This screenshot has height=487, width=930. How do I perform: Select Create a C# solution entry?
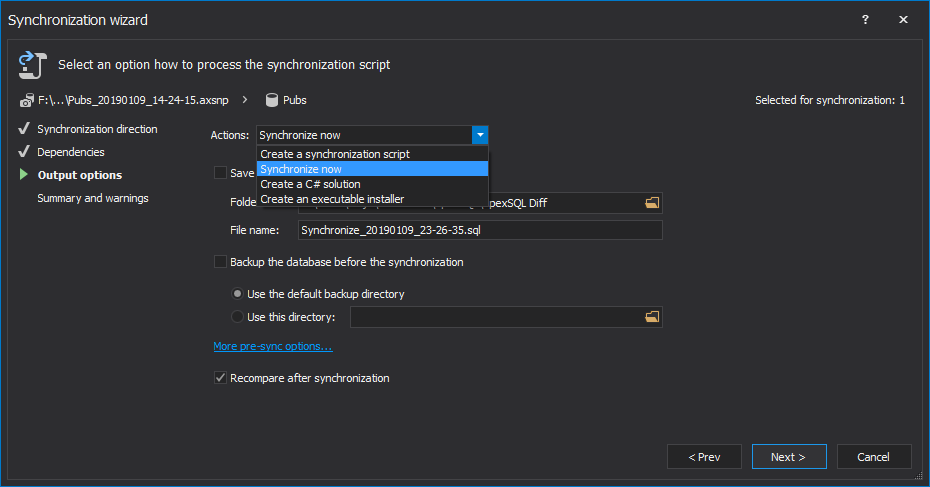310,184
